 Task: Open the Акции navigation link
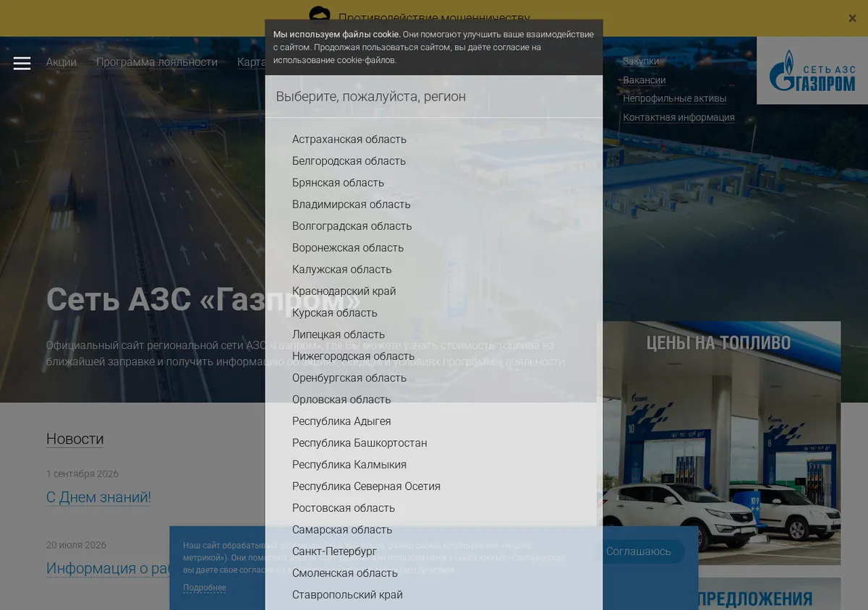pyautogui.click(x=61, y=62)
